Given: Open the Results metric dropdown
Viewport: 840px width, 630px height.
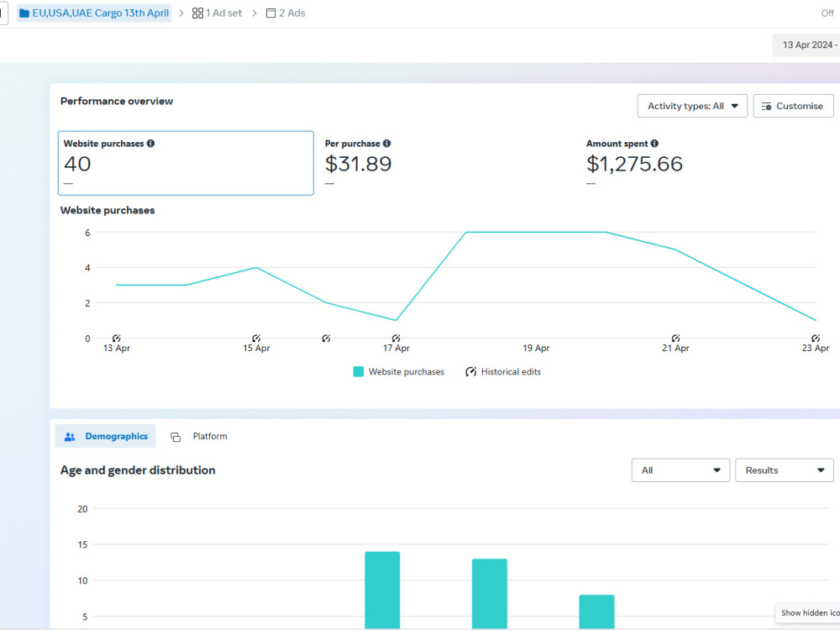Looking at the screenshot, I should click(x=785, y=470).
